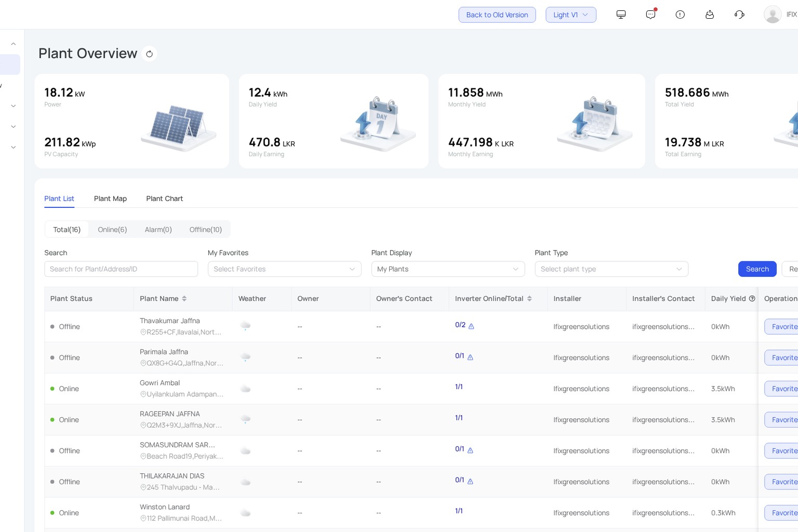Click the Daily Yield help question icon
This screenshot has height=532, width=798.
(752, 298)
